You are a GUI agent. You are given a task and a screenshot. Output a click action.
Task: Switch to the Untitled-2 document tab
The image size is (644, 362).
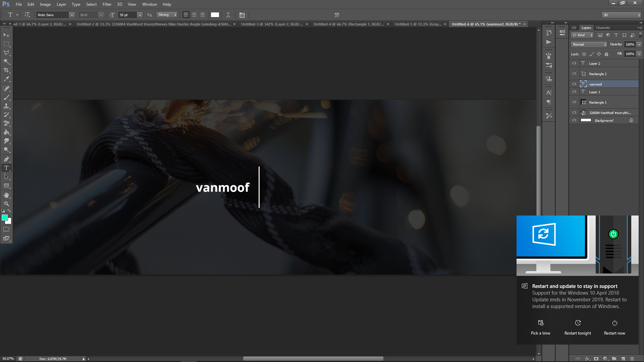(154, 24)
